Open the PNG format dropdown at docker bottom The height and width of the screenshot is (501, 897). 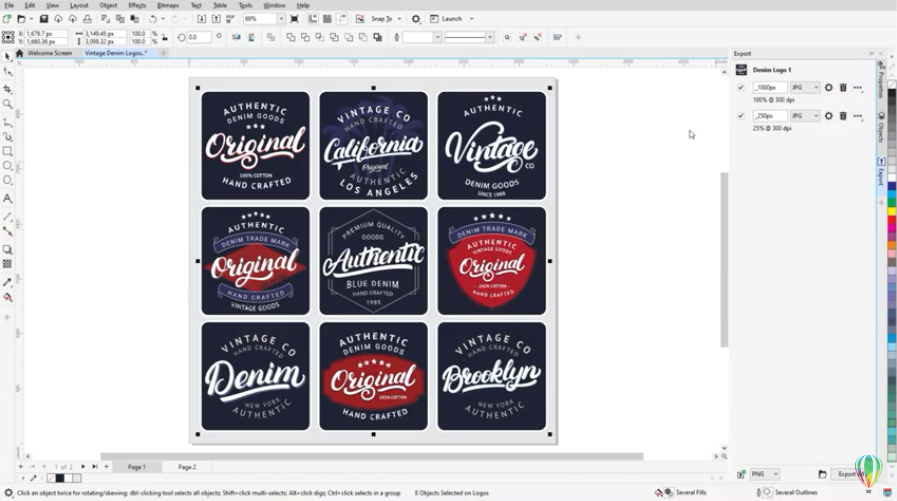pyautogui.click(x=765, y=474)
